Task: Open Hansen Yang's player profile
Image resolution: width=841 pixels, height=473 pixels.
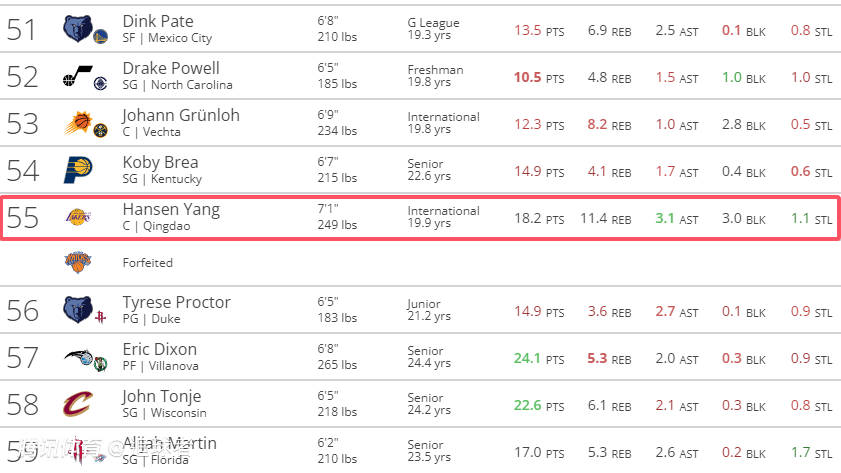Action: (x=171, y=209)
